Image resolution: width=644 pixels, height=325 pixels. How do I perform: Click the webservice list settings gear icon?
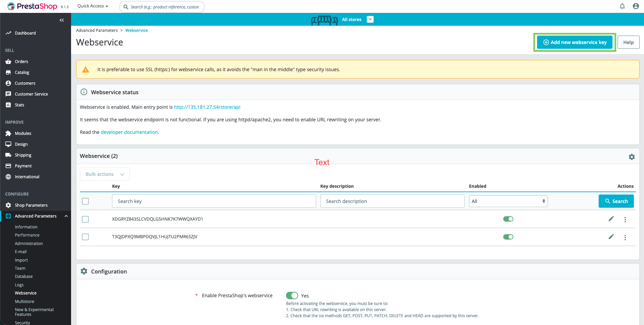pos(631,157)
